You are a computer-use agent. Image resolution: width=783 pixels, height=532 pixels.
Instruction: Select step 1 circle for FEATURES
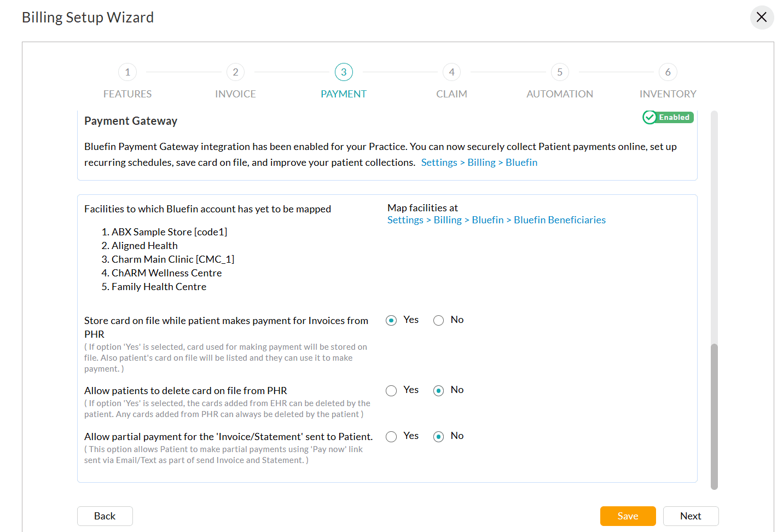[127, 72]
